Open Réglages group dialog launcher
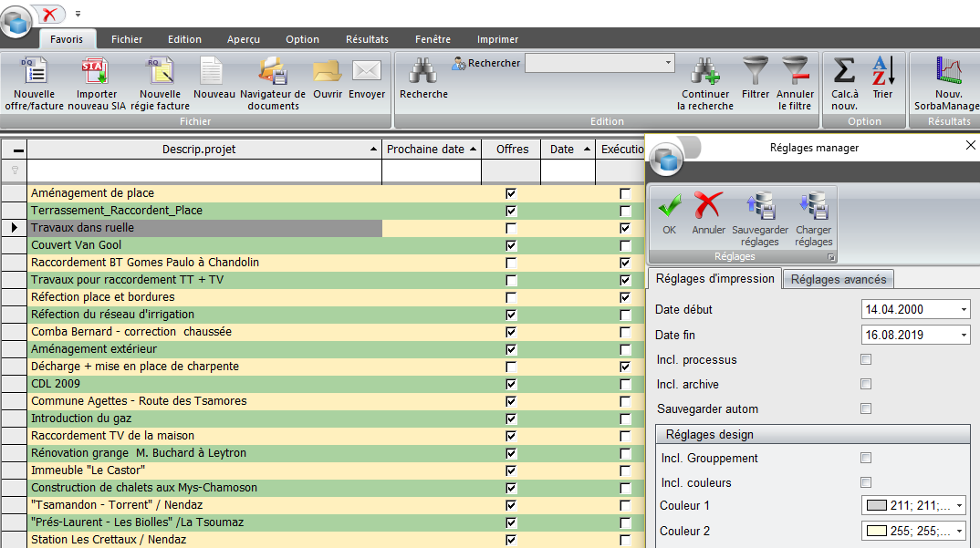 click(830, 257)
